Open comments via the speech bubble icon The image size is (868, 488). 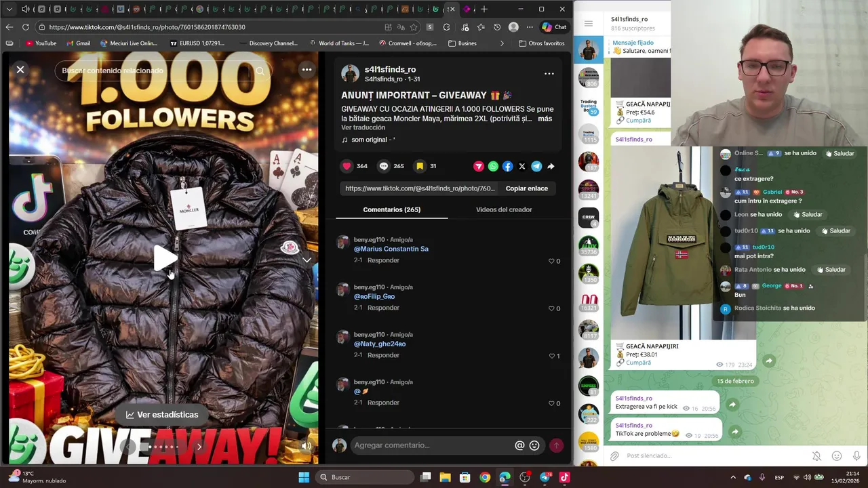[384, 166]
